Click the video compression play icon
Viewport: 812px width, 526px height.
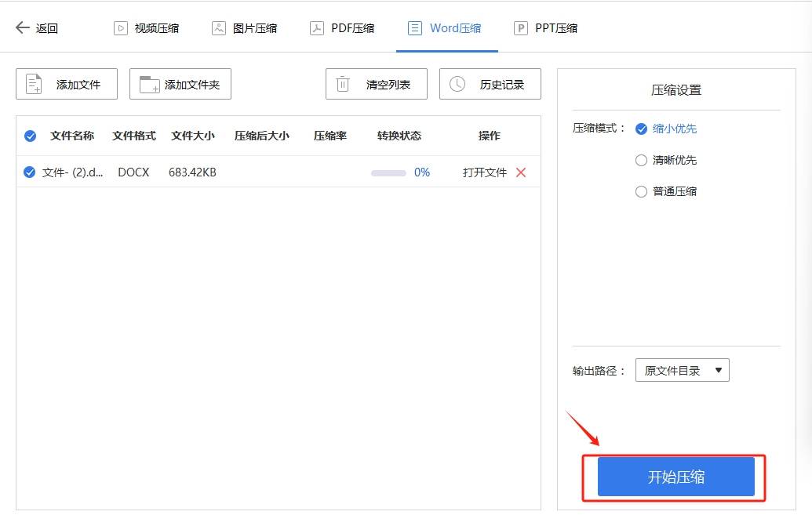click(x=121, y=28)
